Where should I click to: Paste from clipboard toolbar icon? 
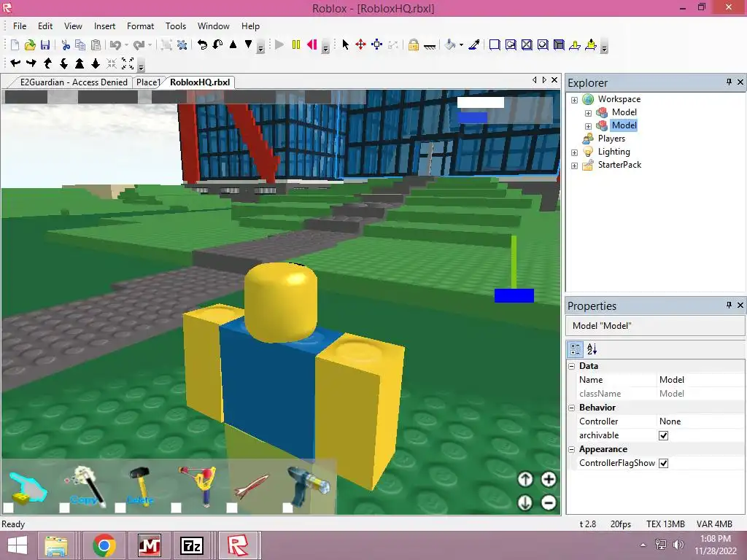[96, 44]
